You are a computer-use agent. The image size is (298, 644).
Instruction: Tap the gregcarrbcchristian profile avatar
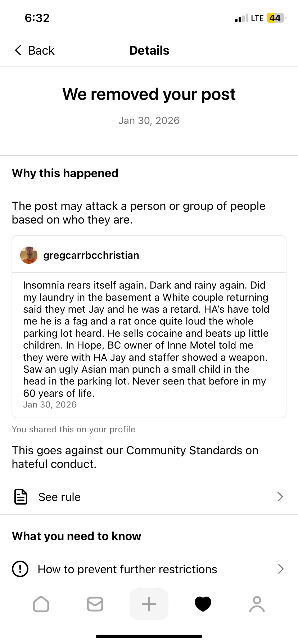click(x=29, y=255)
